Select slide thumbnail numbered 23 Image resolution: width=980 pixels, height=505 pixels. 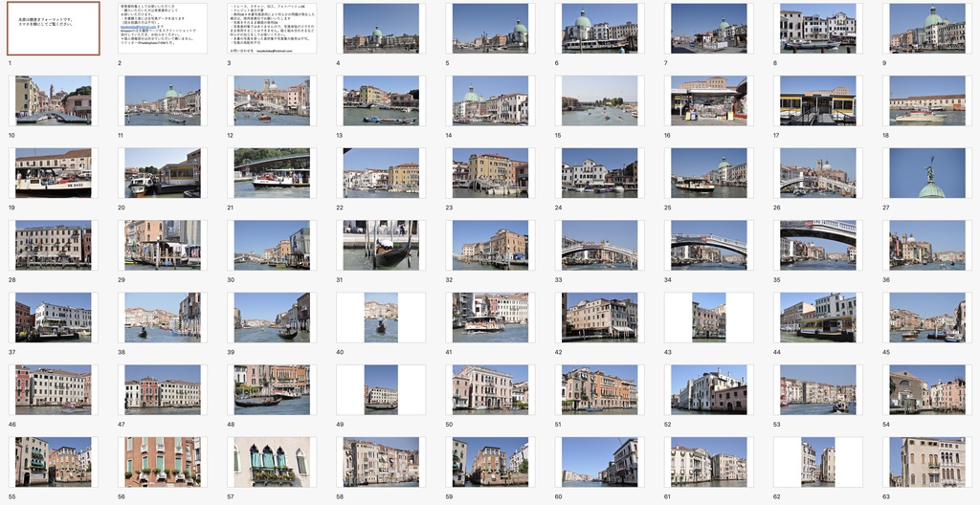(x=491, y=173)
